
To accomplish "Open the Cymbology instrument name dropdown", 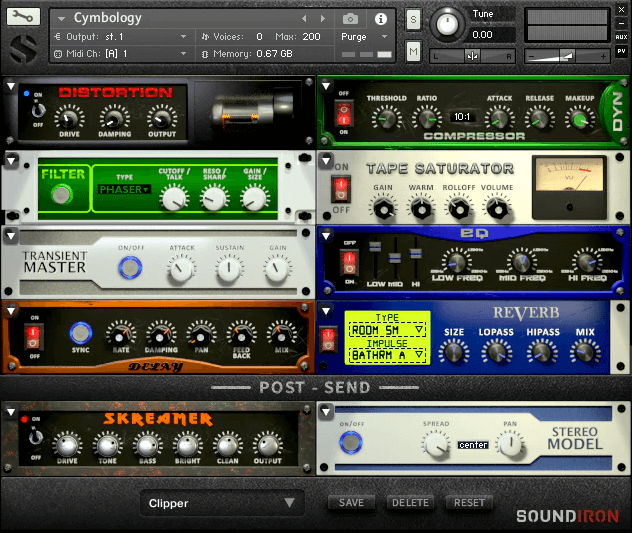I will [x=62, y=19].
